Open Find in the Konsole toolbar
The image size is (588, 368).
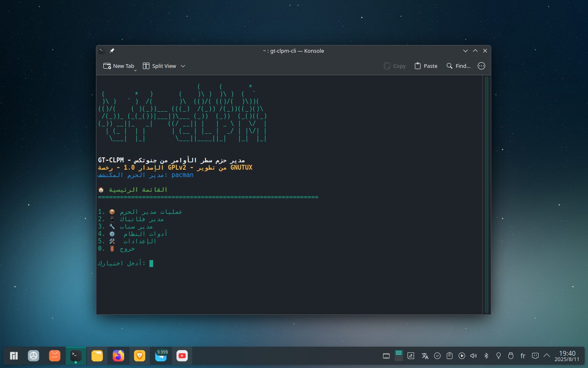tap(458, 66)
